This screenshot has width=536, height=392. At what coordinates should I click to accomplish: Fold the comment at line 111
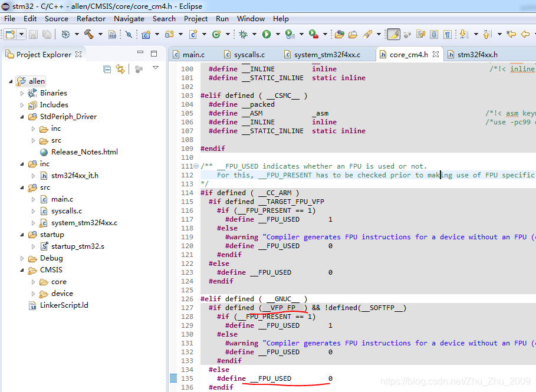196,166
